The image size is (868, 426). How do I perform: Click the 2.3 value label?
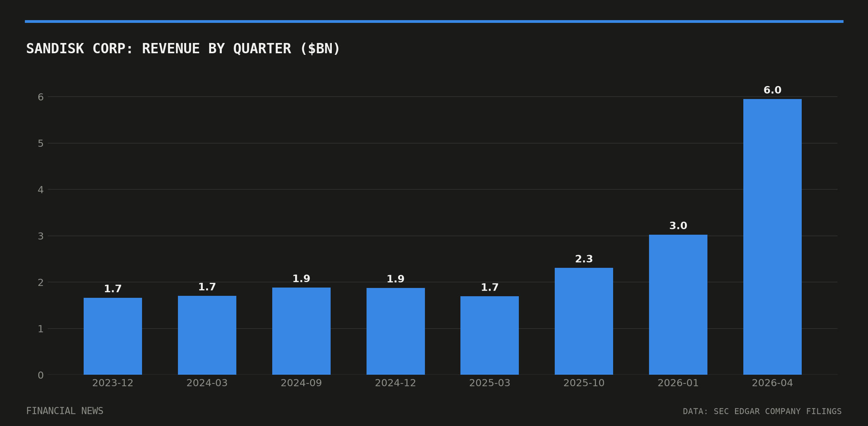(584, 259)
